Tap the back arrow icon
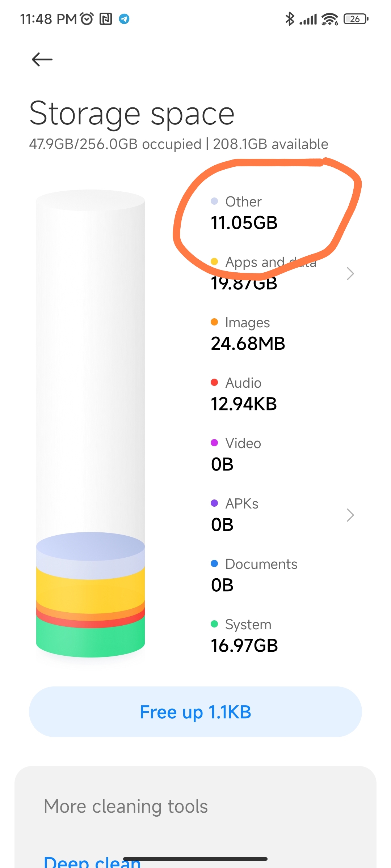The height and width of the screenshot is (868, 391). [42, 59]
